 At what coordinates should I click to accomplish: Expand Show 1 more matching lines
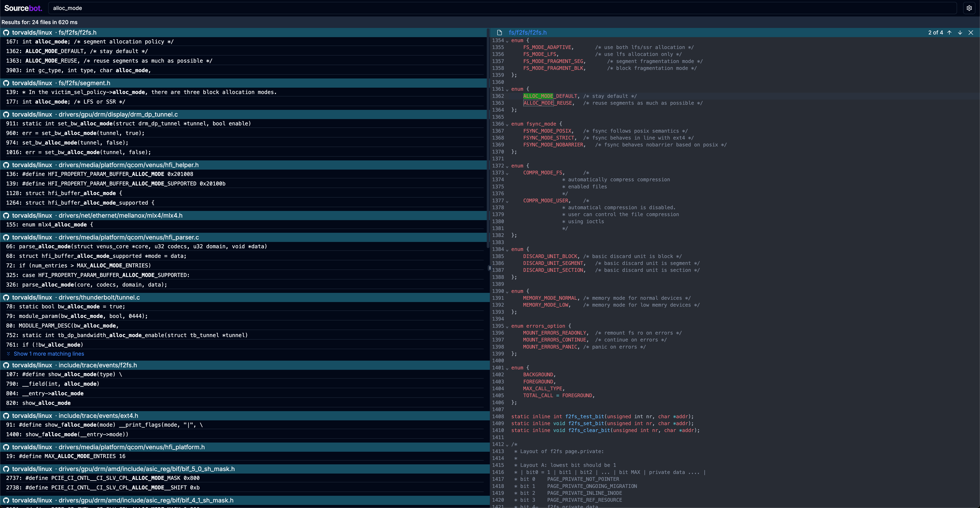click(49, 354)
